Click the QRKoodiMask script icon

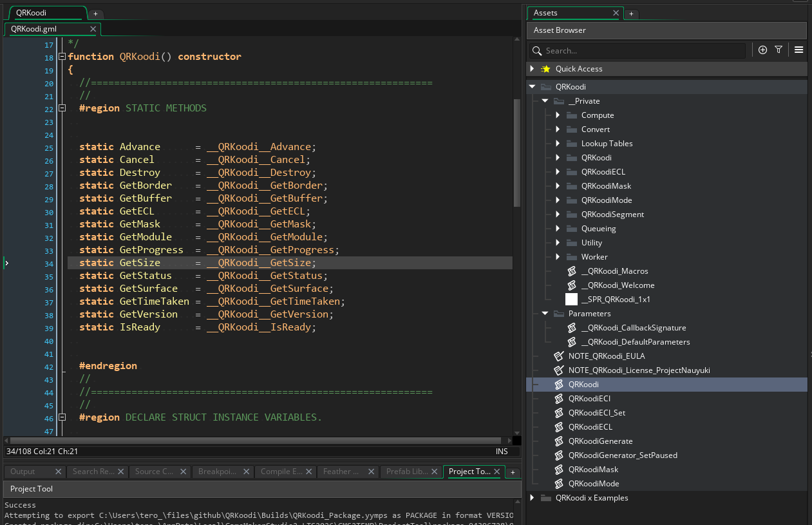click(x=559, y=470)
